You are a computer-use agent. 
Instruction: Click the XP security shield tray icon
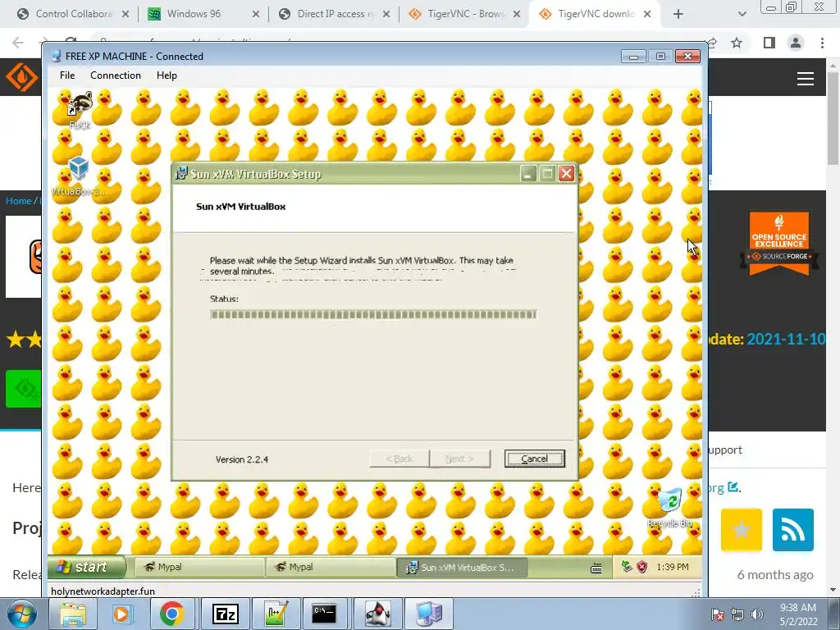[641, 567]
